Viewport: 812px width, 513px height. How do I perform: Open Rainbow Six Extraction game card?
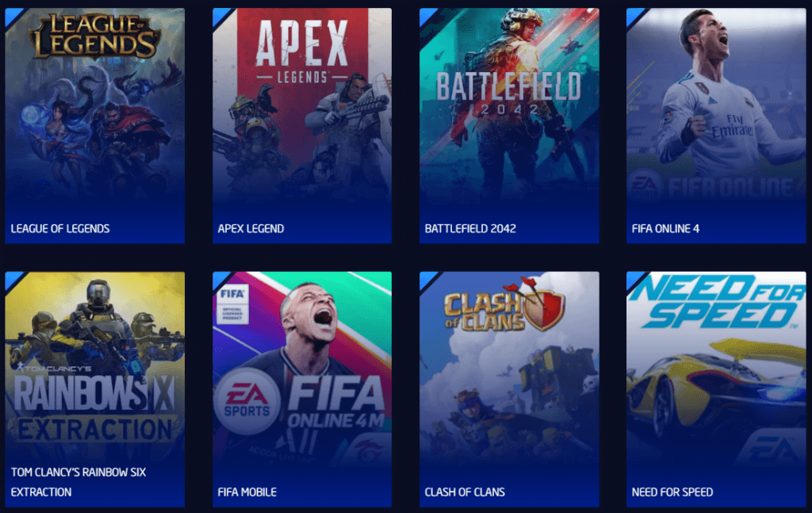click(x=95, y=389)
